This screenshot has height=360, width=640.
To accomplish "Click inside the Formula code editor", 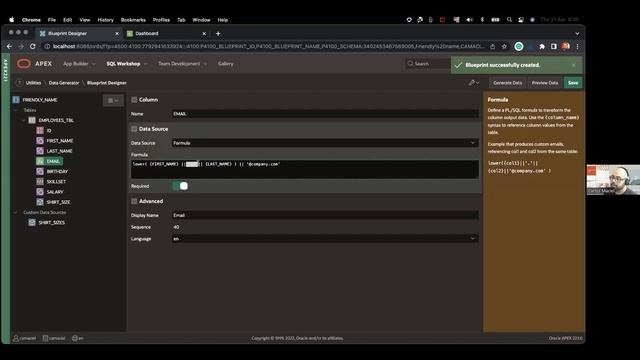I will [304, 169].
